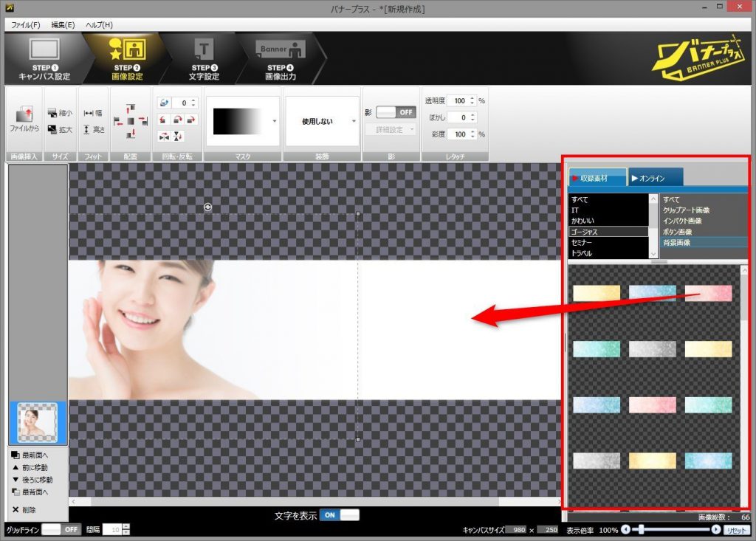756x541 pixels.
Task: Align image to bottom edge
Action: (x=131, y=134)
